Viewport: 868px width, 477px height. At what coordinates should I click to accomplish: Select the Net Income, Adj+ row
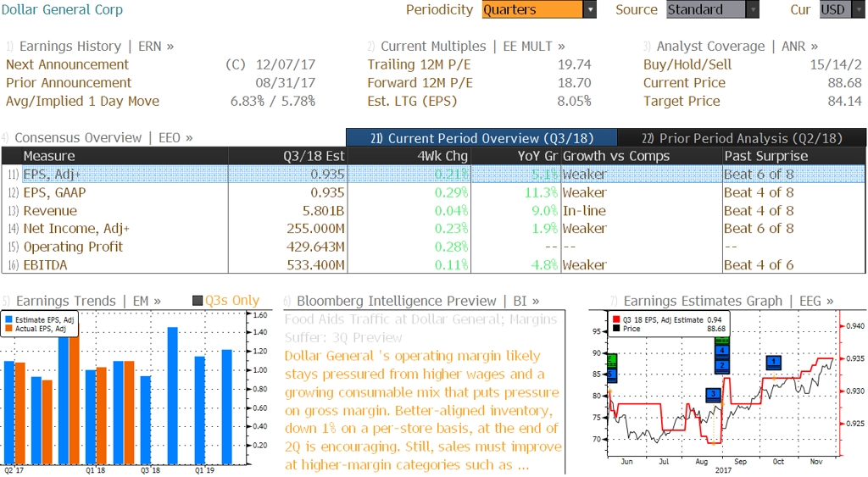coord(433,228)
